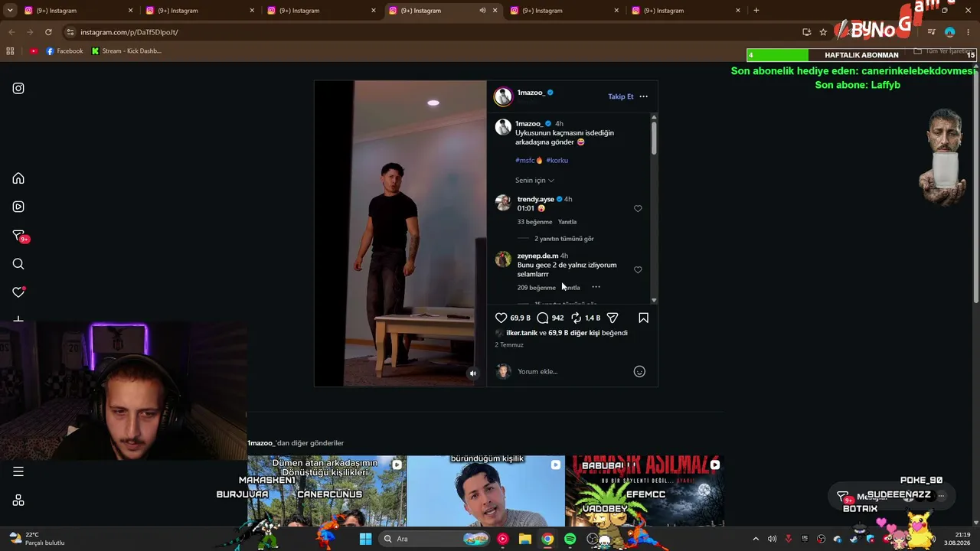The height and width of the screenshot is (551, 980).
Task: Open the Stream - Kick Dashboard bookmark
Action: click(126, 51)
